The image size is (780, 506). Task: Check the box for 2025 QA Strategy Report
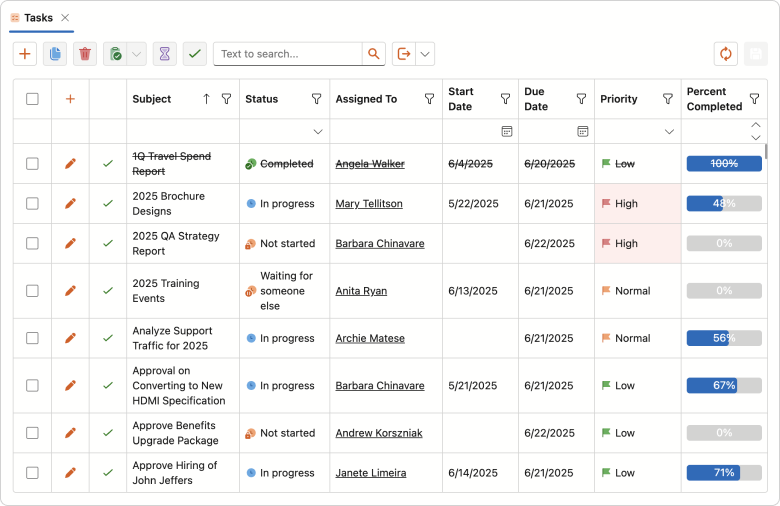(x=32, y=244)
